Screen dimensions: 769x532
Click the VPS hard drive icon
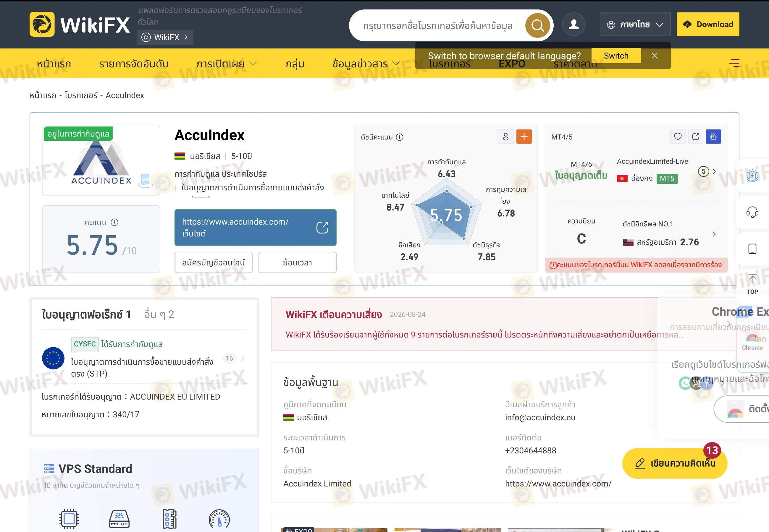click(x=119, y=519)
